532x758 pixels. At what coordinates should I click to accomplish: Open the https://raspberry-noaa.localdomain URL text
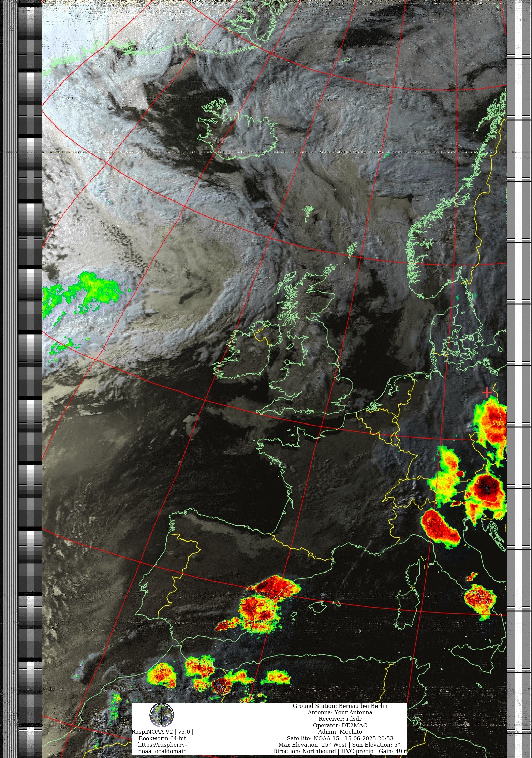[162, 748]
